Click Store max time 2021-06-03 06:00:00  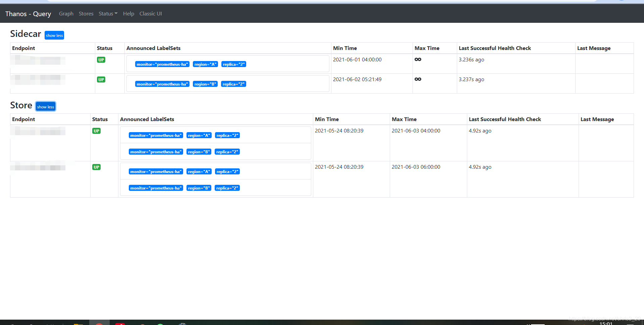416,167
